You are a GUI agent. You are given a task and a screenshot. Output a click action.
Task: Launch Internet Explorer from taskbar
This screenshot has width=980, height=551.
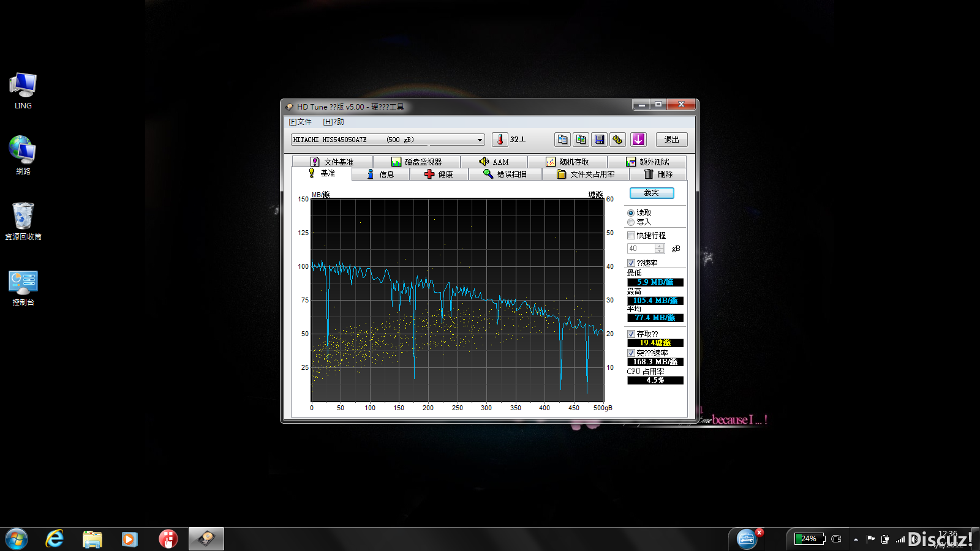[x=55, y=539]
